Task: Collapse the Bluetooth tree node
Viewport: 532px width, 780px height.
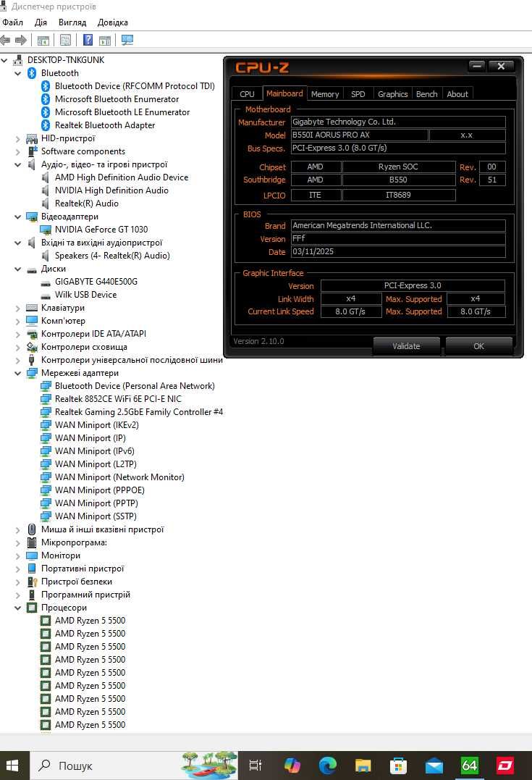Action: 18,74
